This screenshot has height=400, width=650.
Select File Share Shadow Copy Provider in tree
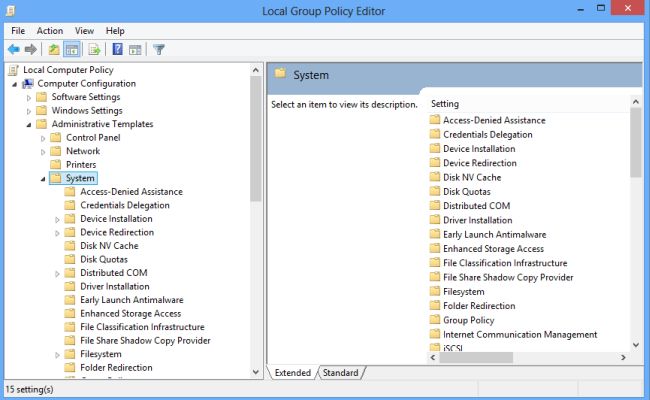(145, 340)
